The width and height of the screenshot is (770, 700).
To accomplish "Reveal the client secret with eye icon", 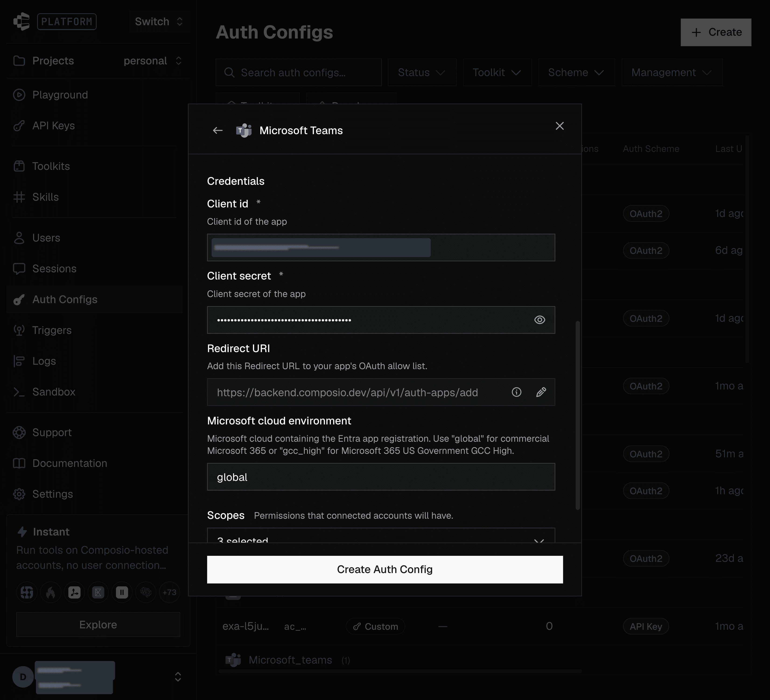I will tap(539, 320).
